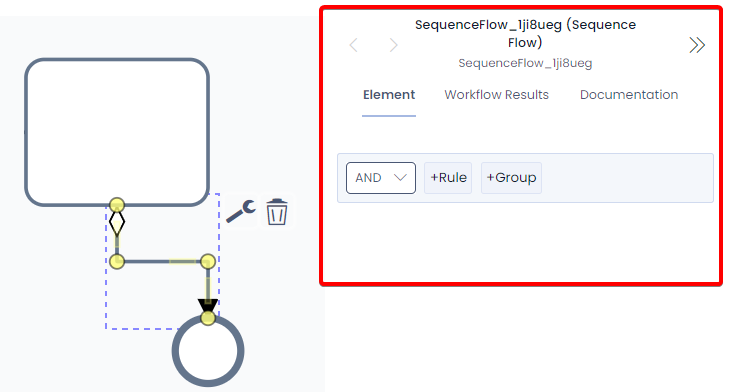Click the wrench change-type icon
The width and height of the screenshot is (729, 392).
click(241, 212)
